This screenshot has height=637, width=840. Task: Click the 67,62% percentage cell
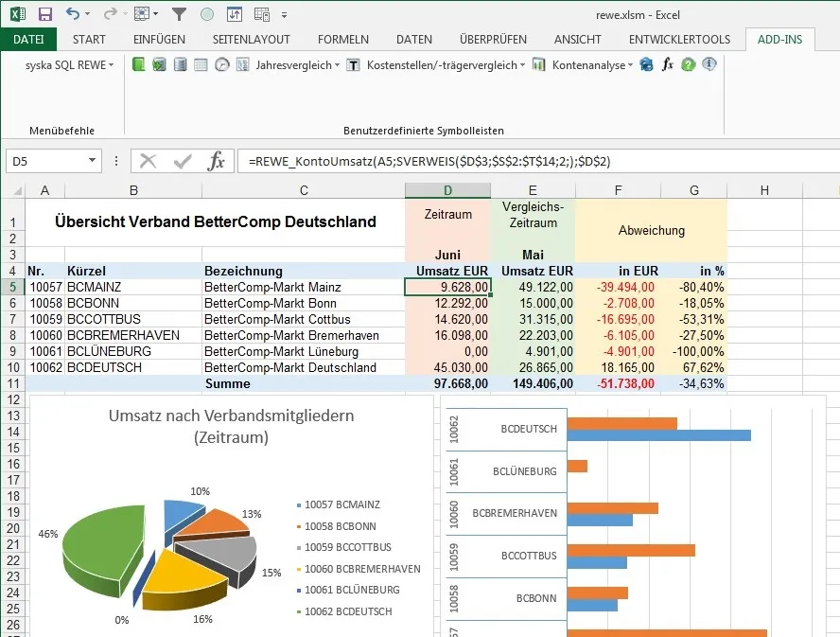[x=693, y=367]
